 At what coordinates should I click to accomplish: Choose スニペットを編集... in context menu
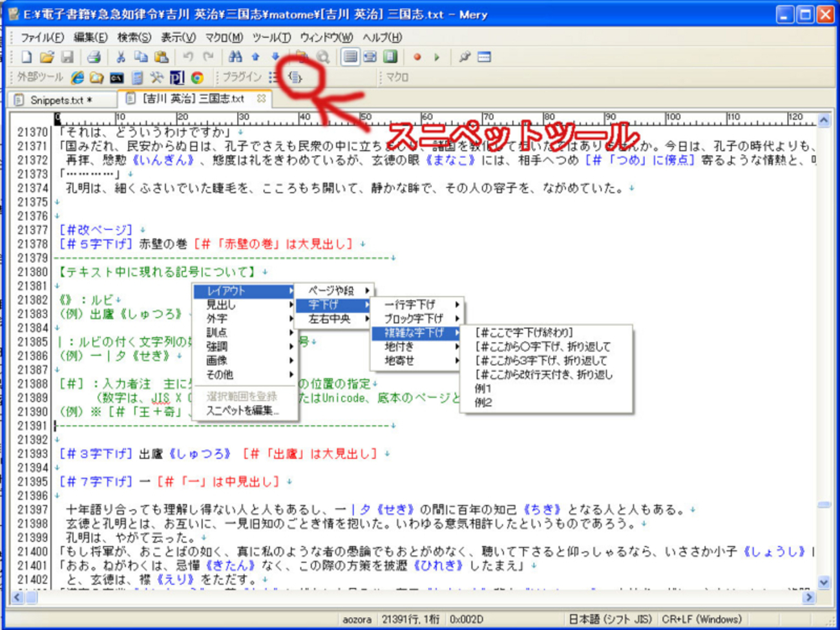click(242, 411)
